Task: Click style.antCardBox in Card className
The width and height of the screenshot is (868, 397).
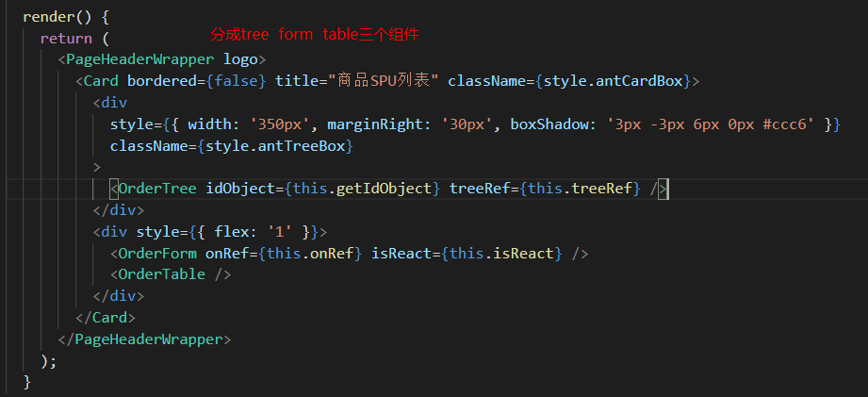Action: 616,80
